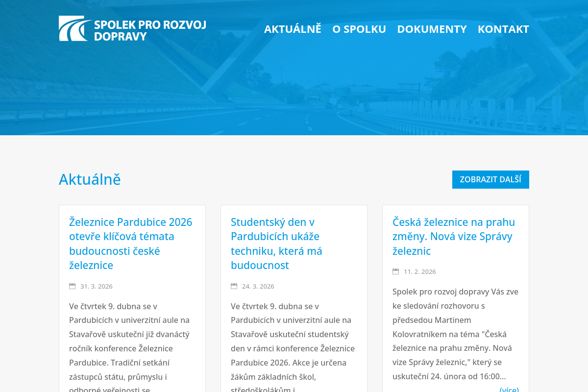Go to the DOKUMENTY menu page
Screen dimensions: 588x392
432,29
